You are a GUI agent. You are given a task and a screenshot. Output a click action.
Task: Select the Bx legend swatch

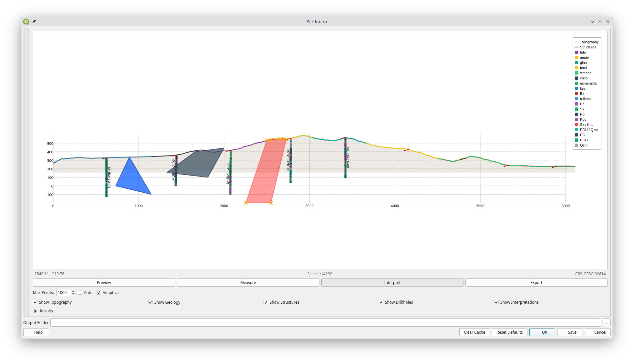[577, 94]
